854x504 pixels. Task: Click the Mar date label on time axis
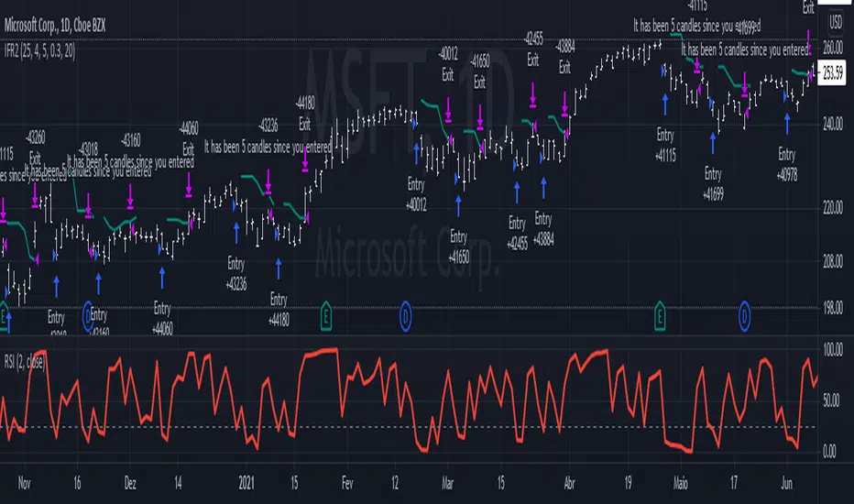[448, 483]
